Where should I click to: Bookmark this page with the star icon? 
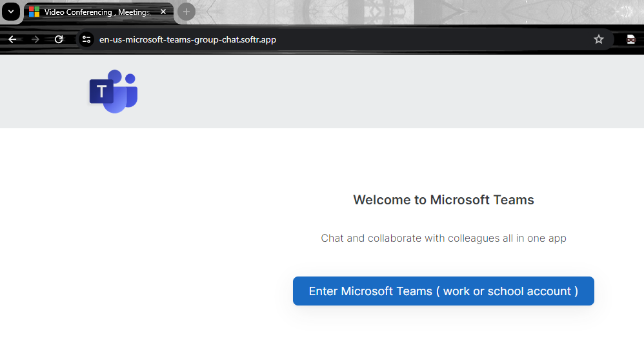[598, 39]
